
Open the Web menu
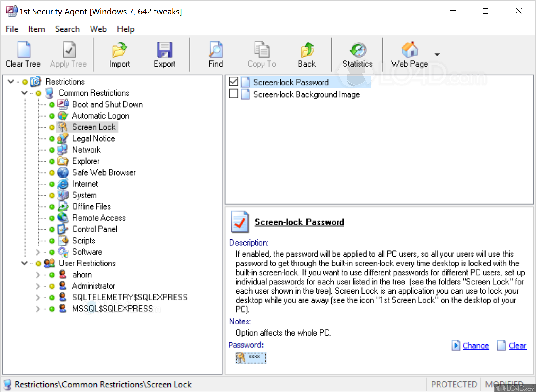pos(98,29)
